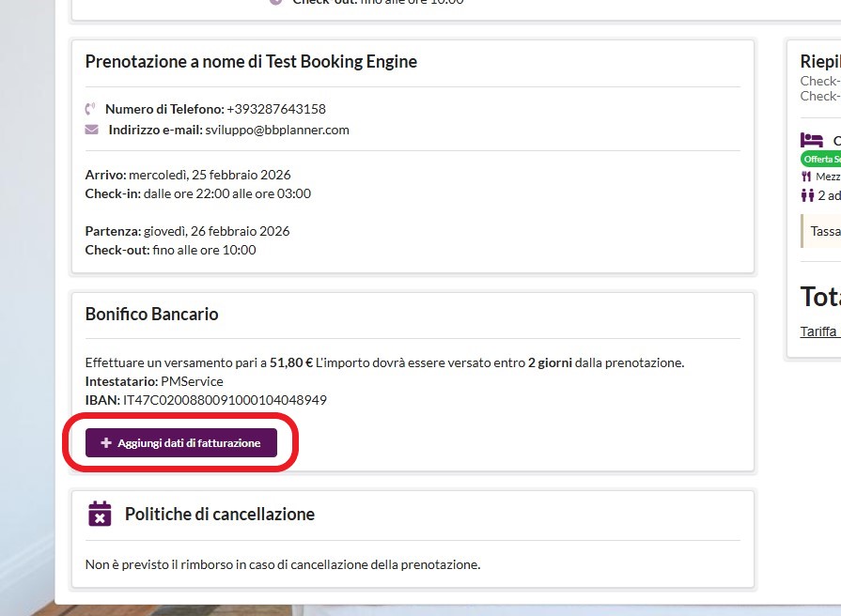Screen dimensions: 841x616
Task: Click the Riepilogo summary panel title
Action: [x=819, y=62]
